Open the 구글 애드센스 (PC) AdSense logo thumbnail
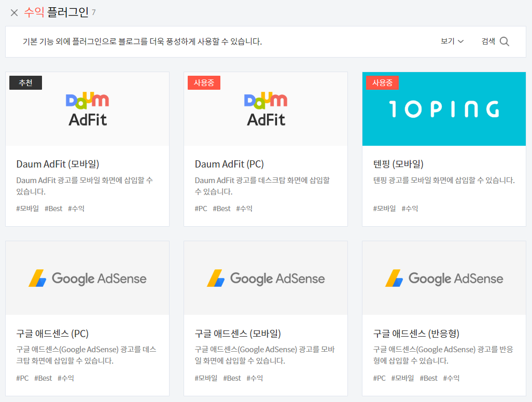 pos(87,278)
